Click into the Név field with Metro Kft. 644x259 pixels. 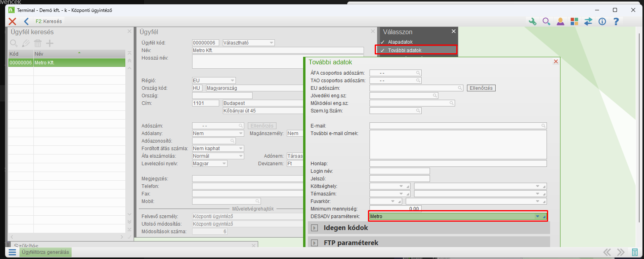pos(278,50)
